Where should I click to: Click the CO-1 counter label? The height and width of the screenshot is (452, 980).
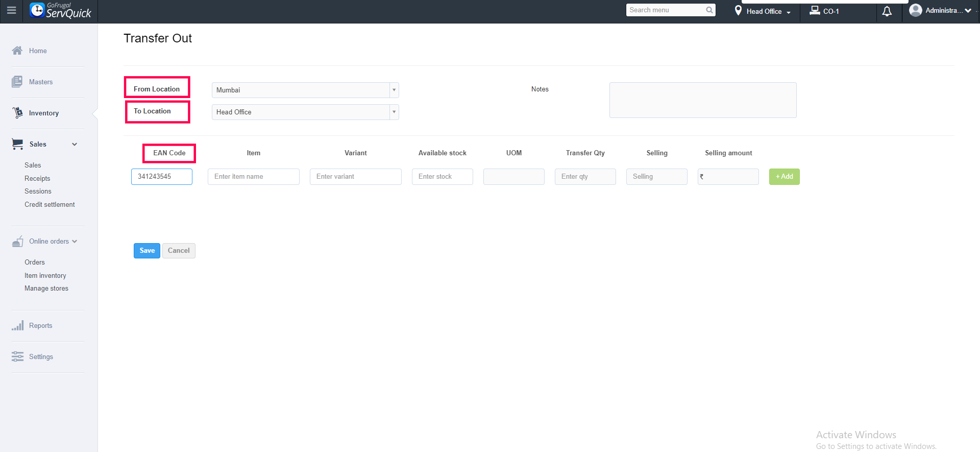coord(831,11)
